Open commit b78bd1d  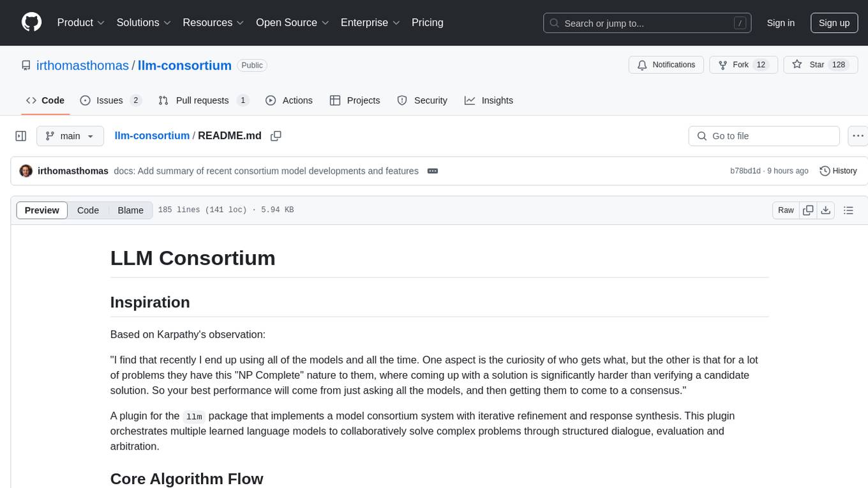[x=745, y=171]
